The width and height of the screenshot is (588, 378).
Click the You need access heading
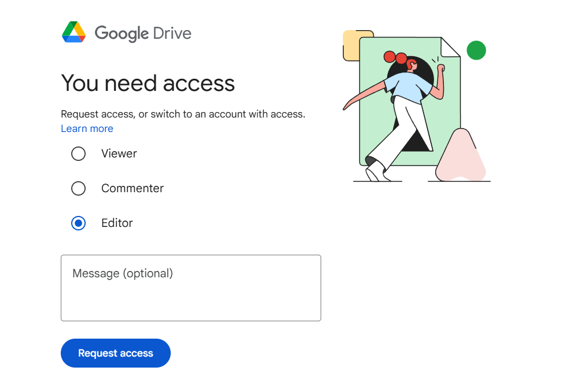click(x=148, y=83)
